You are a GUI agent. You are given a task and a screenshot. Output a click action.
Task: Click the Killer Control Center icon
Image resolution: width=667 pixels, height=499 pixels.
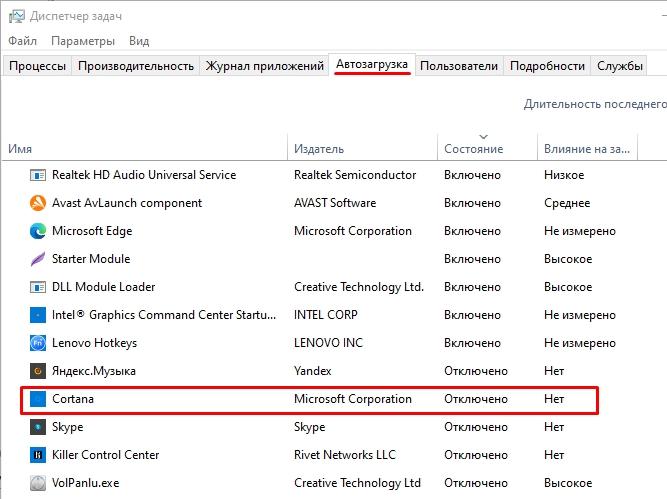(x=38, y=455)
